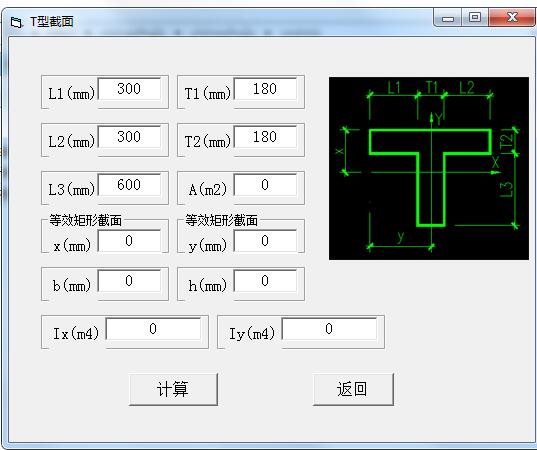This screenshot has width=537, height=450.
Task: Click the A(m2) label text
Action: [x=208, y=189]
